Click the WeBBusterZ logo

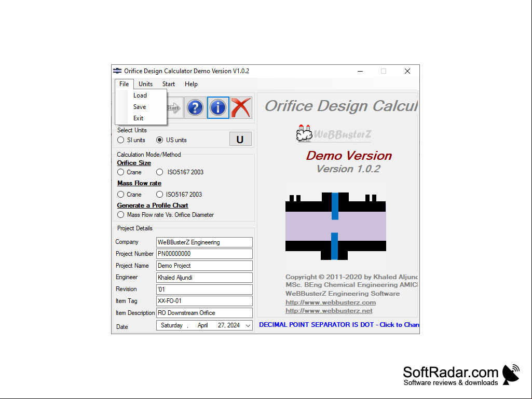(334, 133)
